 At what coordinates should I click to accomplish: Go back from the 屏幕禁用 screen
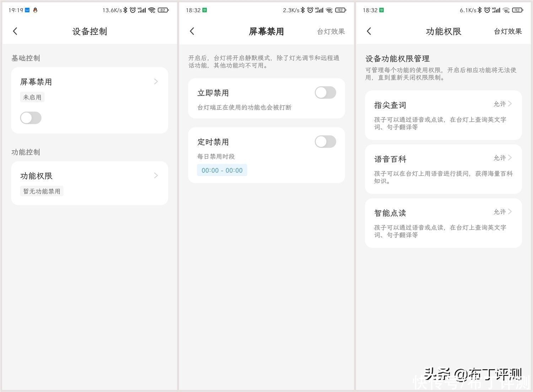click(192, 31)
